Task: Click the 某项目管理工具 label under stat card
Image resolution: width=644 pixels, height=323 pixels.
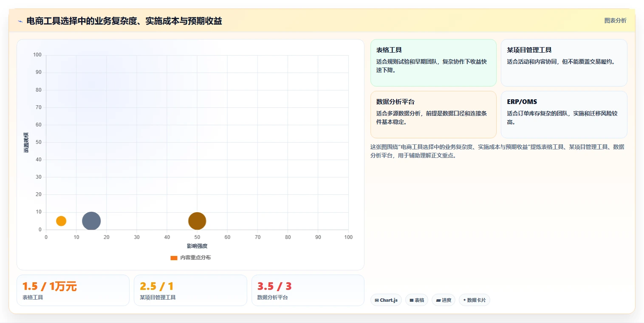Action: 158,298
